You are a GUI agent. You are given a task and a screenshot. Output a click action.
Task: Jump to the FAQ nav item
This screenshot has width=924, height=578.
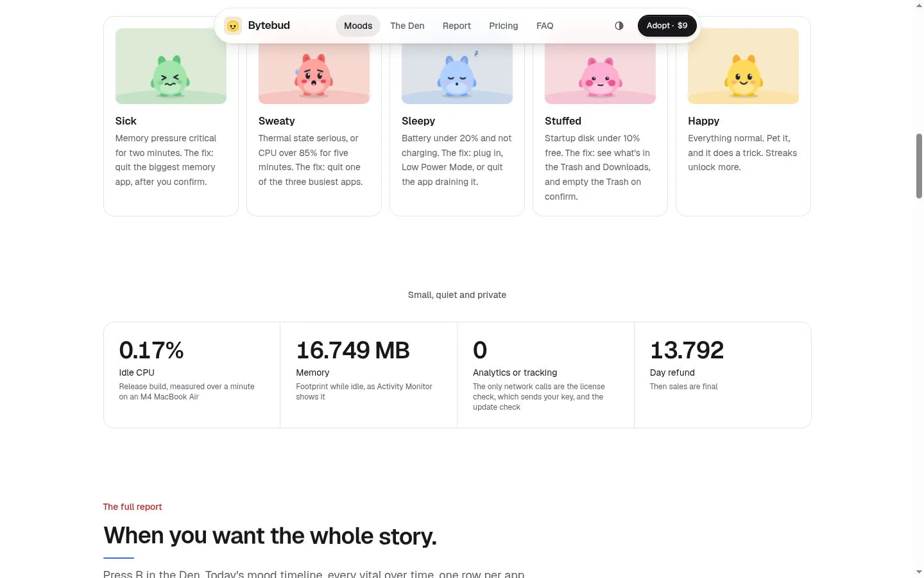coord(545,26)
